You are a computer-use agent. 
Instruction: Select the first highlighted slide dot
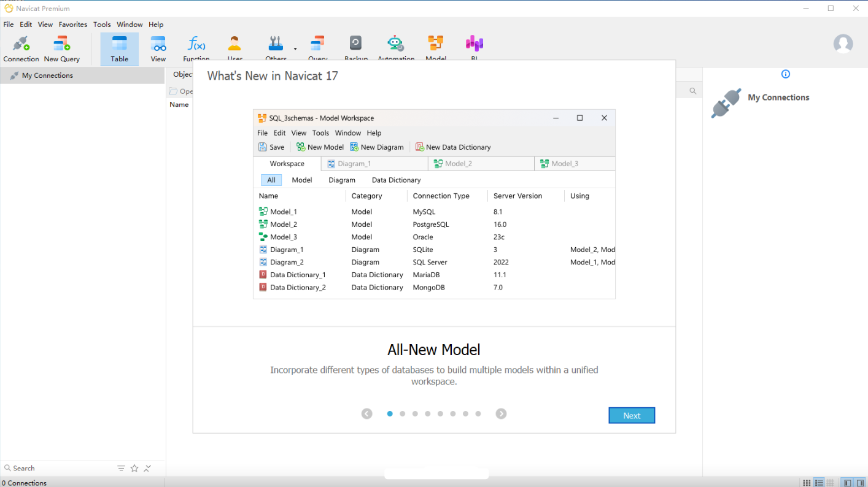[x=390, y=413]
